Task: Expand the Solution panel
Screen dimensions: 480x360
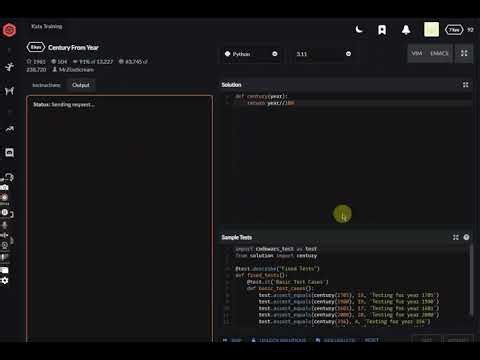Action: [x=466, y=85]
